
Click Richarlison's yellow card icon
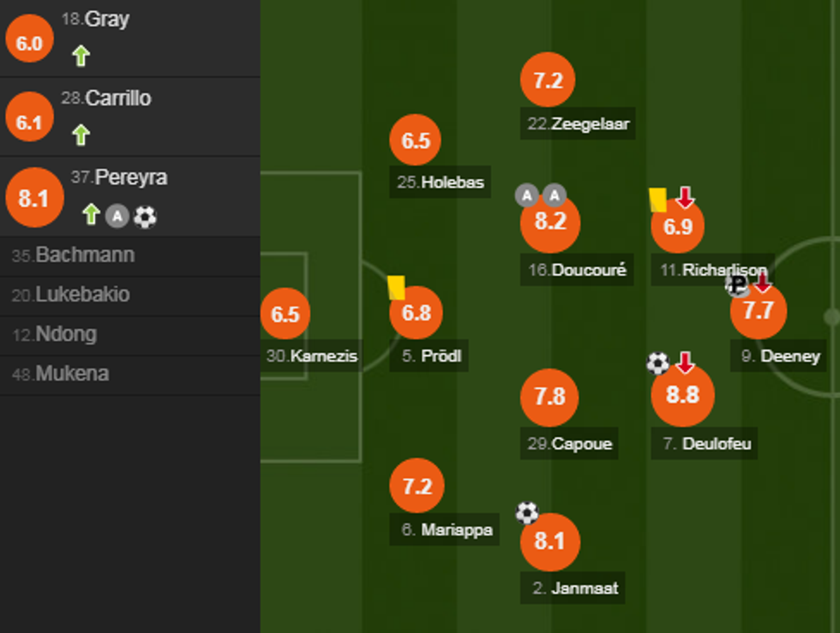click(x=657, y=200)
